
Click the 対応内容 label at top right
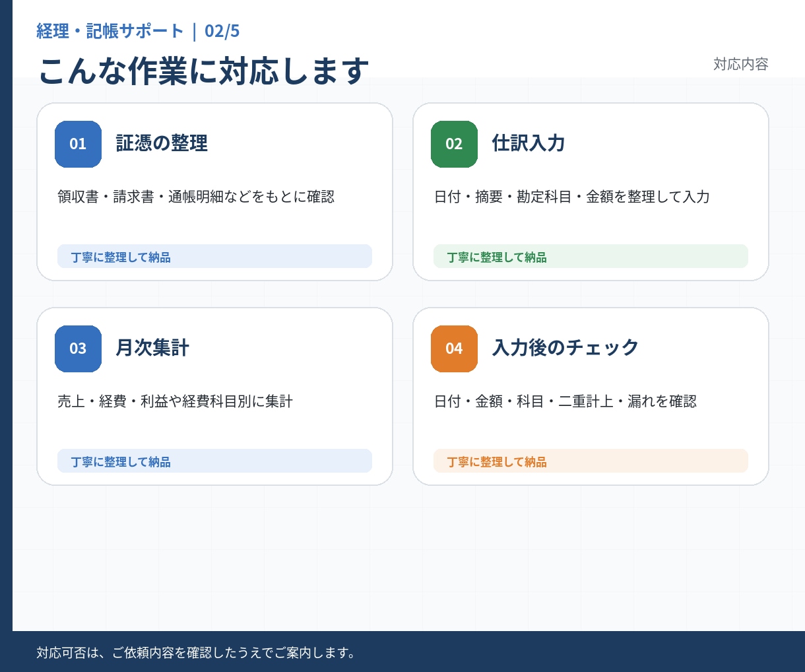(741, 64)
